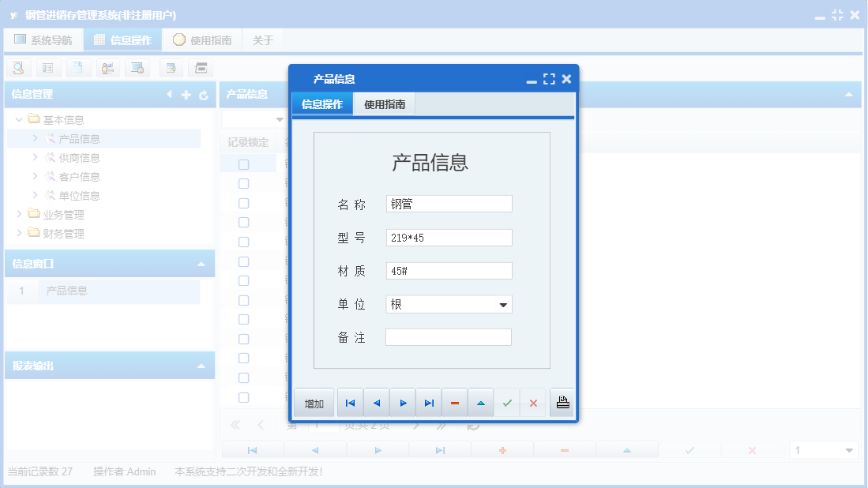The width and height of the screenshot is (868, 488).
Task: Select the user report icon in the toolbar
Action: (x=107, y=68)
